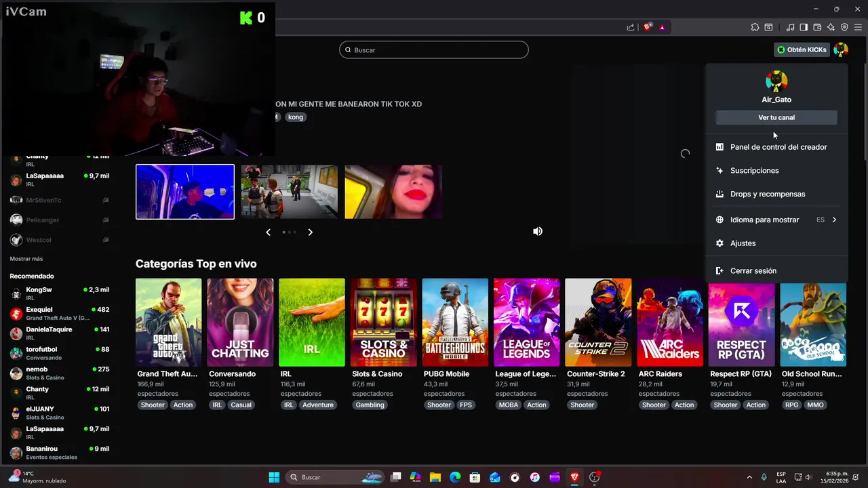
Task: Open Microsoft Store from taskbar
Action: point(475,477)
